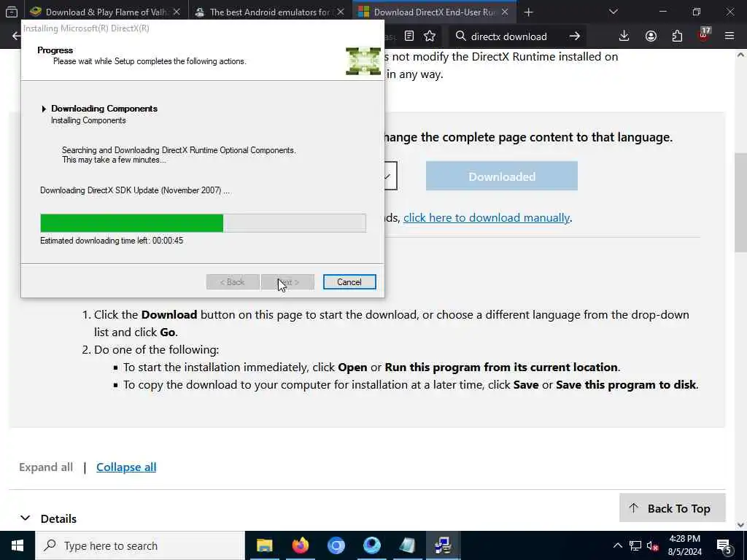Click Expand all on the page

click(46, 467)
